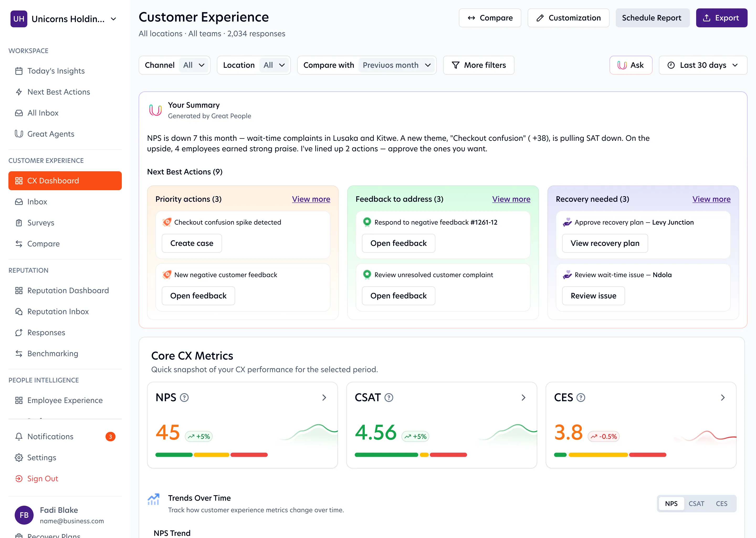The height and width of the screenshot is (538, 756).
Task: Open the Location All dropdown
Action: click(274, 65)
